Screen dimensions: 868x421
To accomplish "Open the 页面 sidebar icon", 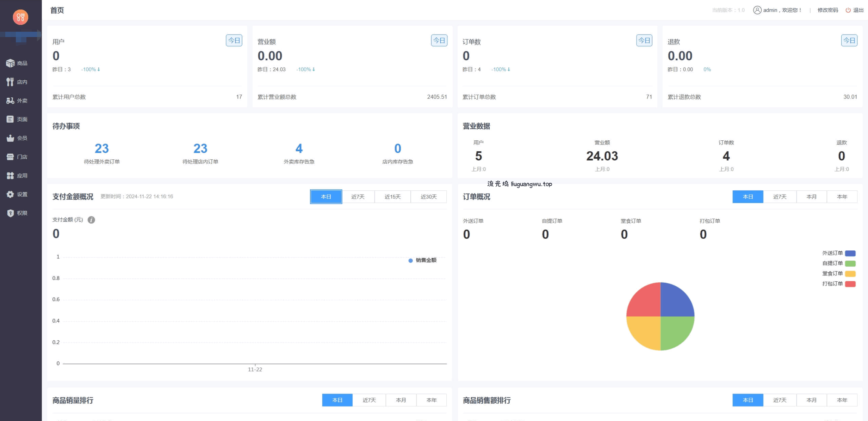I will coord(10,119).
